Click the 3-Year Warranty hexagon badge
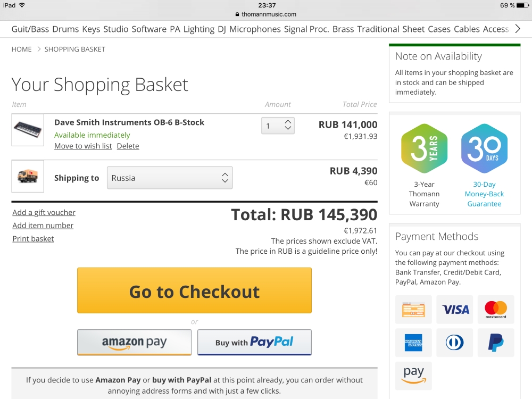This screenshot has height=399, width=532. coord(424,149)
